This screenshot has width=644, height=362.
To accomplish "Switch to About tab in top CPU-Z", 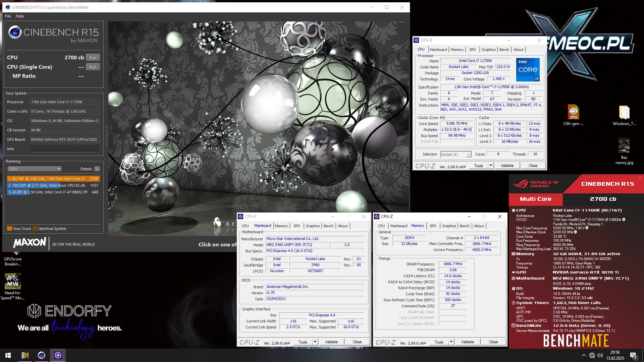I will 519,50.
